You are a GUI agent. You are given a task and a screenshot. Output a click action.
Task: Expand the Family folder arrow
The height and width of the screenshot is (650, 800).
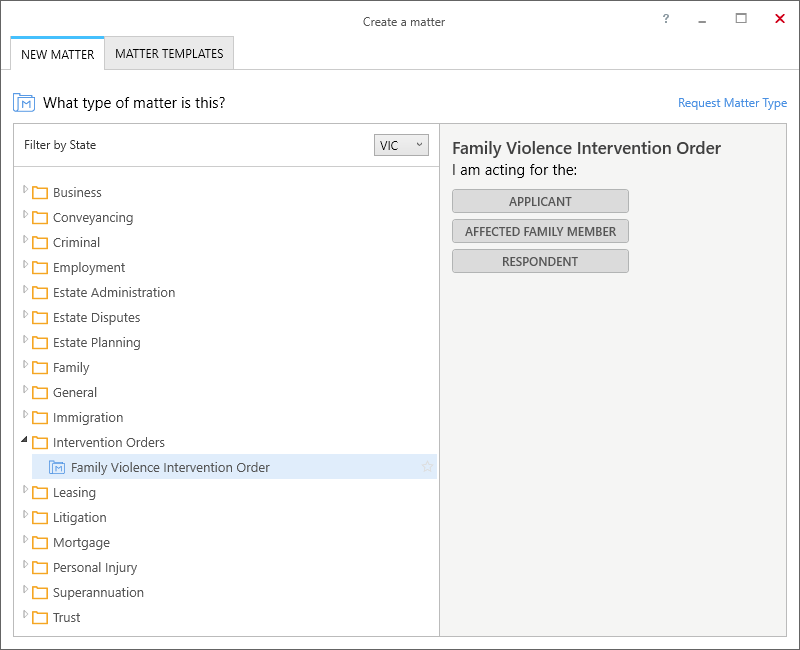25,364
